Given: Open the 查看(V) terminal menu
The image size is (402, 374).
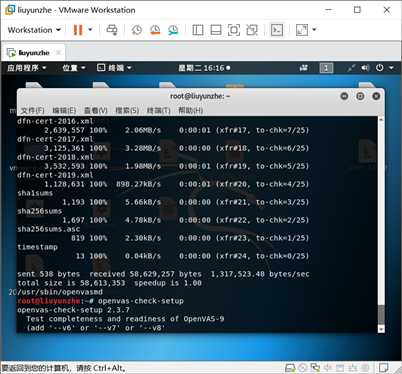Looking at the screenshot, I should click(96, 110).
